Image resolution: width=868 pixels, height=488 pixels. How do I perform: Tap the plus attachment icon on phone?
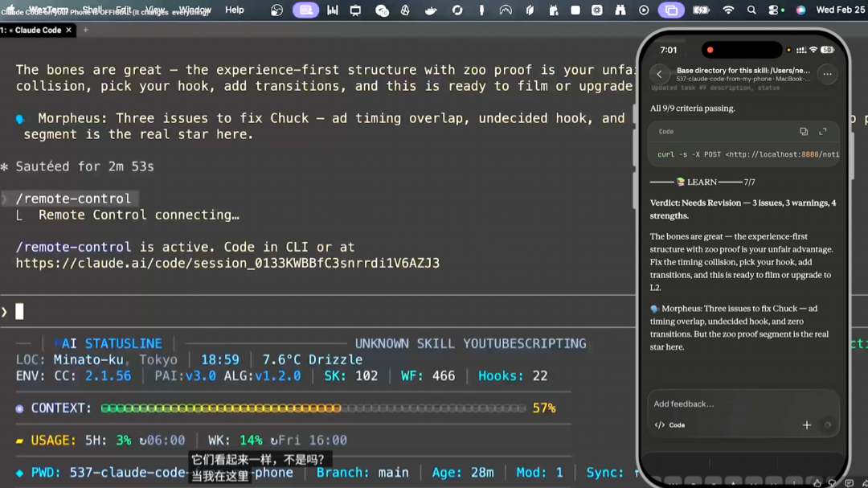point(807,425)
